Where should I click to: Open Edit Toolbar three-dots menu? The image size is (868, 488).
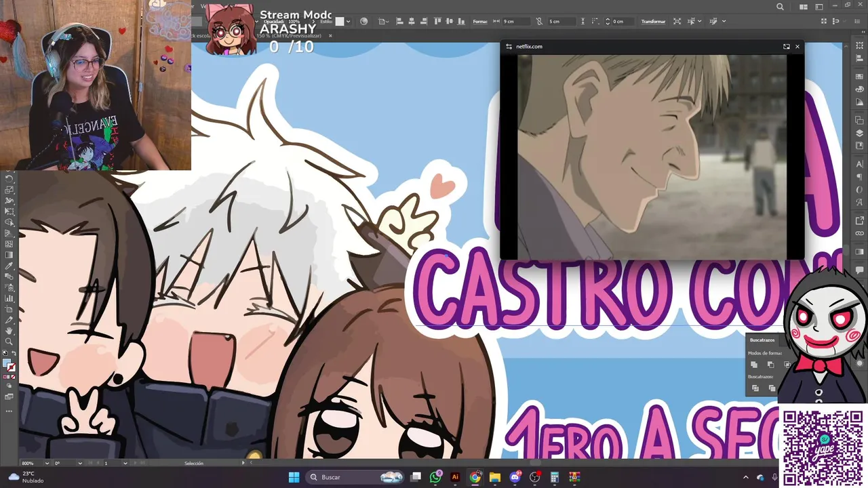(9, 411)
